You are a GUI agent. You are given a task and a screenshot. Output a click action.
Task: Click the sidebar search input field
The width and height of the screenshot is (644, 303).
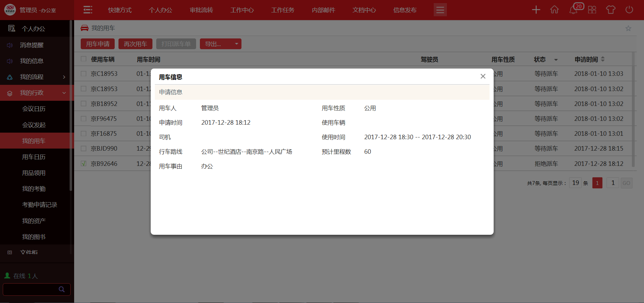pyautogui.click(x=31, y=289)
